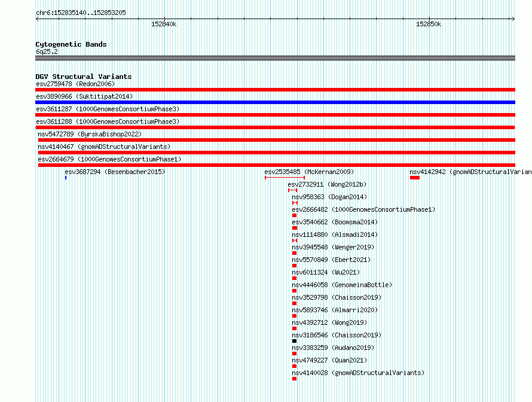Click nsv4140467 (gnomADStructuralVariants) label
The width and height of the screenshot is (532, 402).
coord(104,147)
